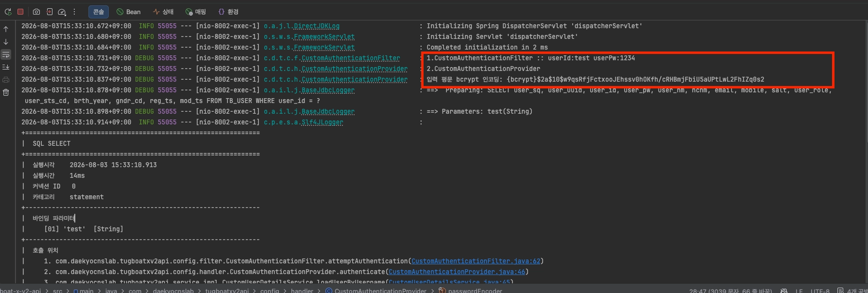Open the DirectJDKLog class link
868x293 pixels.
pyautogui.click(x=317, y=26)
